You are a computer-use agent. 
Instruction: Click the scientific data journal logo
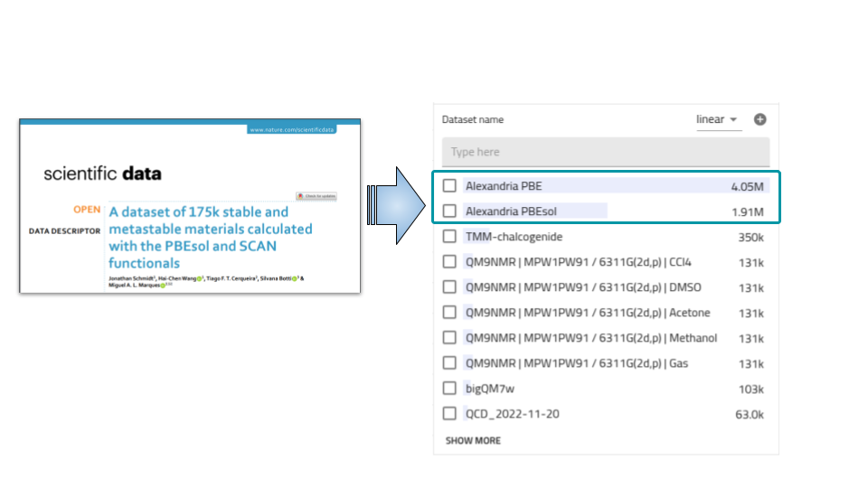pyautogui.click(x=102, y=174)
